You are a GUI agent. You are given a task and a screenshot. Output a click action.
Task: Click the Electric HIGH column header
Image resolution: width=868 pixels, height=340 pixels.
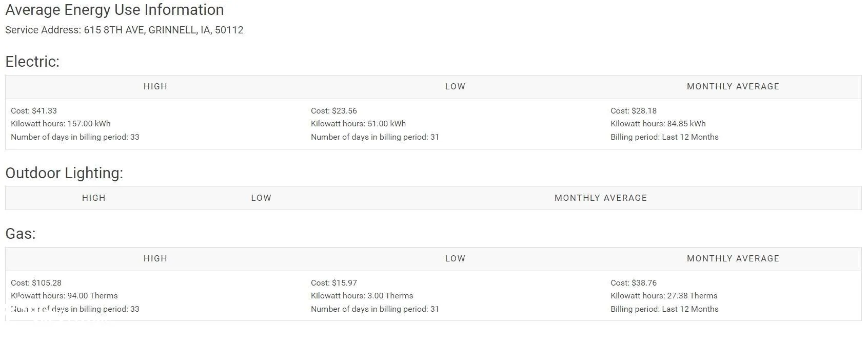click(155, 86)
